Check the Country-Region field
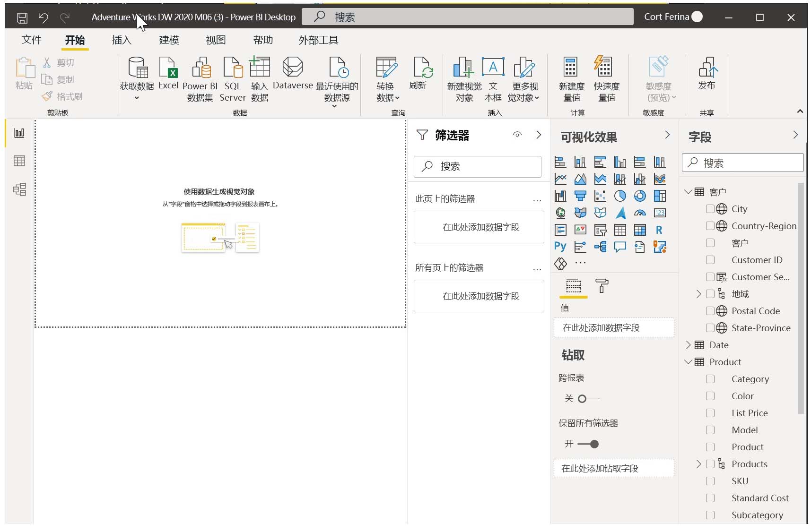Image resolution: width=811 pixels, height=532 pixels. (x=710, y=226)
